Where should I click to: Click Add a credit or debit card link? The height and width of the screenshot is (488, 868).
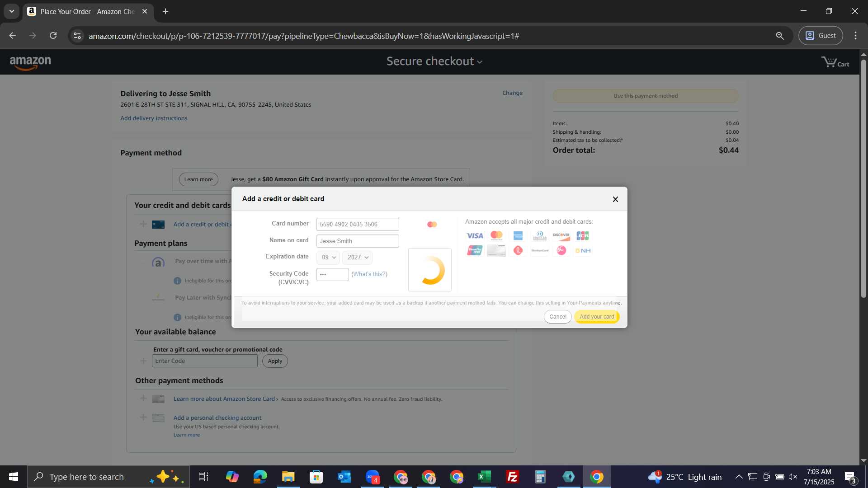pyautogui.click(x=203, y=224)
